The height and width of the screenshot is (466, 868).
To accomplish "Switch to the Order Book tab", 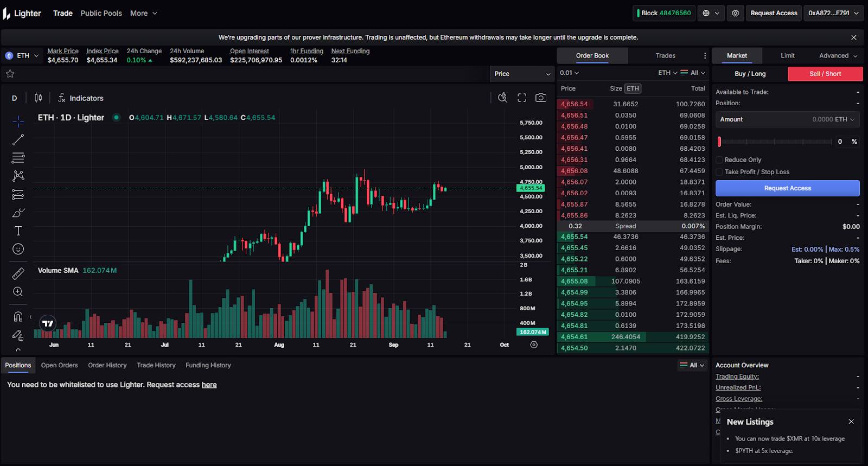I will (x=592, y=56).
